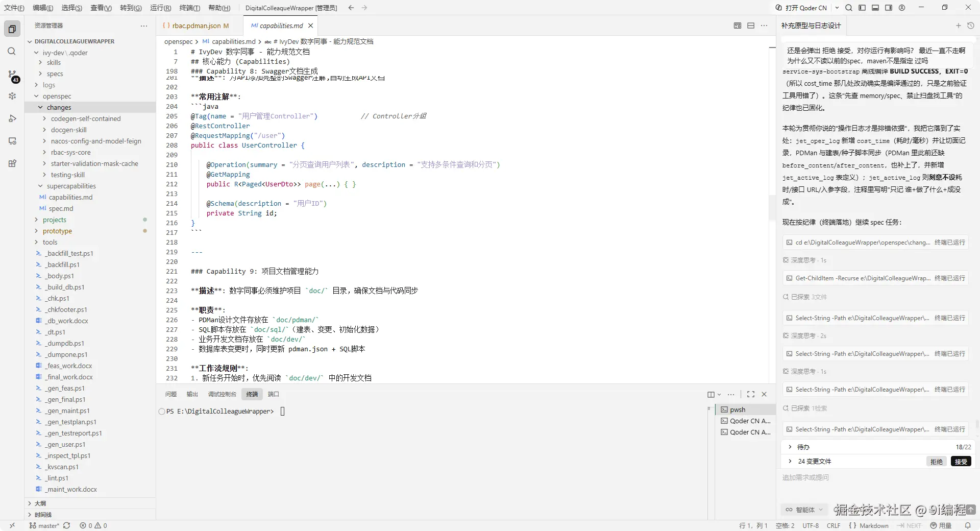980x531 pixels.
Task: Collapse the changes folder in explorer
Action: pyautogui.click(x=41, y=107)
